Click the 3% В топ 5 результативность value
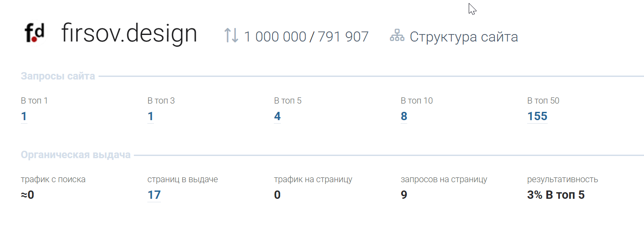 tap(555, 195)
